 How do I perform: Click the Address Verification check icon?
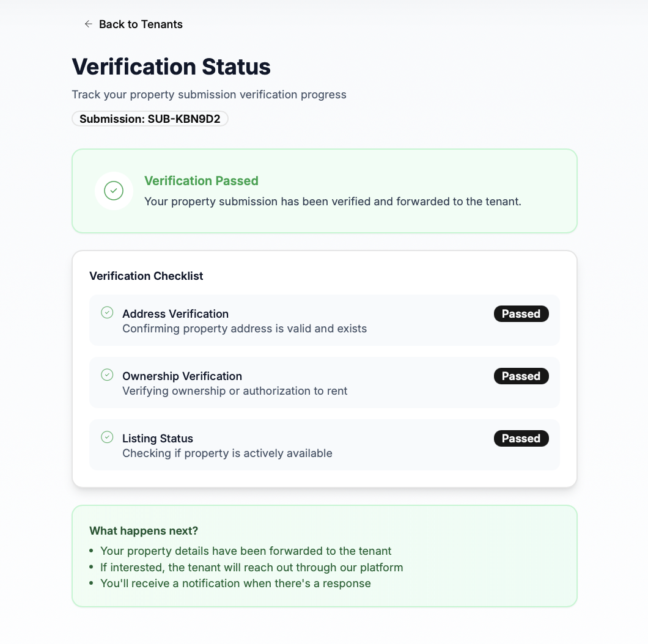pos(107,313)
